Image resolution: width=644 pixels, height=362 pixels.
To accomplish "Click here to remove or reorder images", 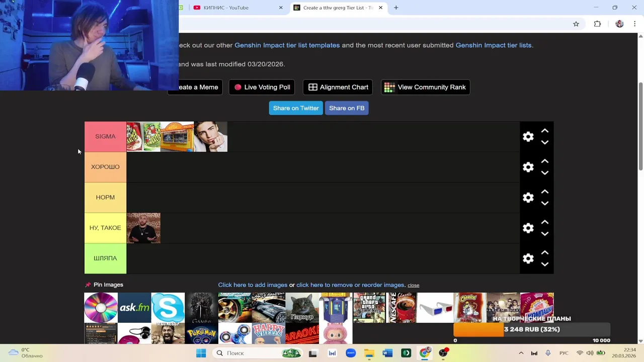I will 351,285.
